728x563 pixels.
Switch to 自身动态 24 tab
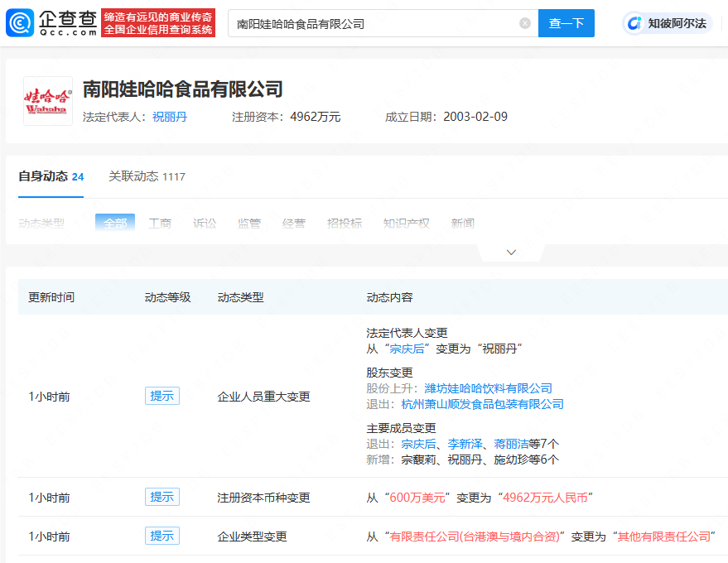coord(51,176)
